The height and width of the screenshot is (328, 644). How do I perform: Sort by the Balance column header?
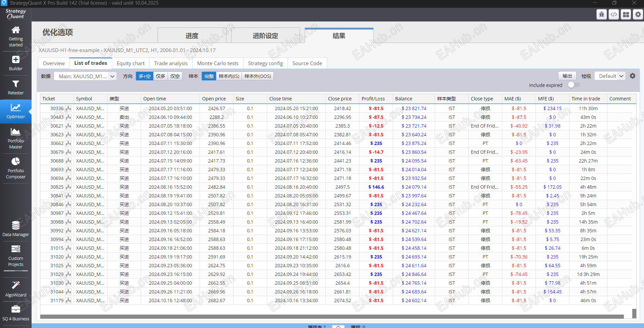coord(414,99)
